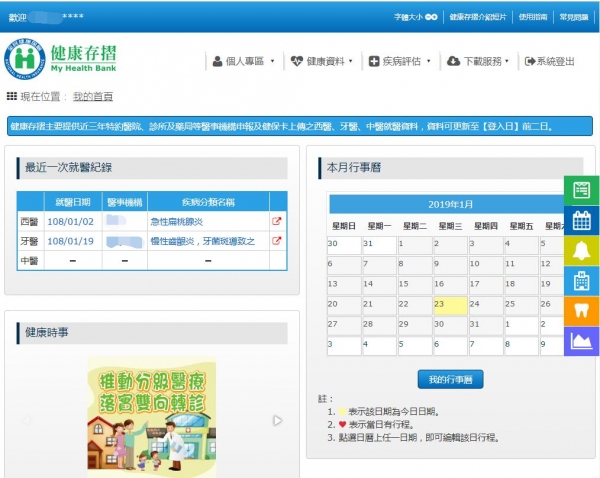
Task: Go to 我的首頁 breadcrumb link
Action: 92,96
